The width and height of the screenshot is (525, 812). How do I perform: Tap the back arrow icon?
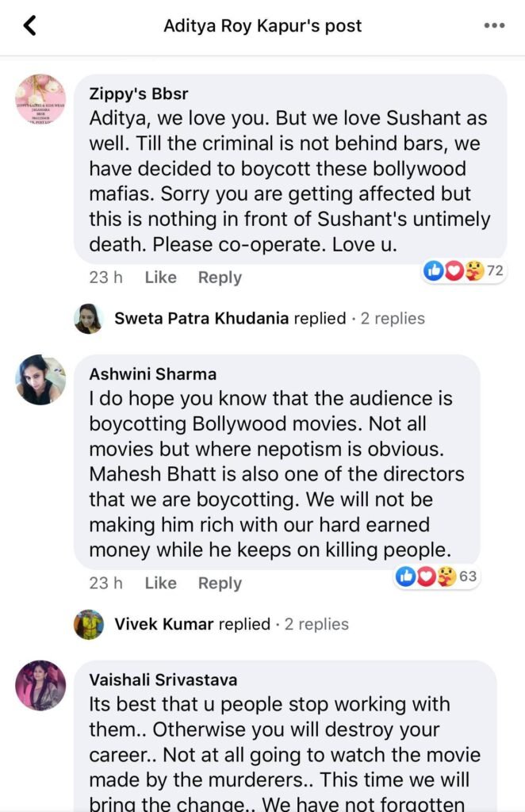point(30,26)
